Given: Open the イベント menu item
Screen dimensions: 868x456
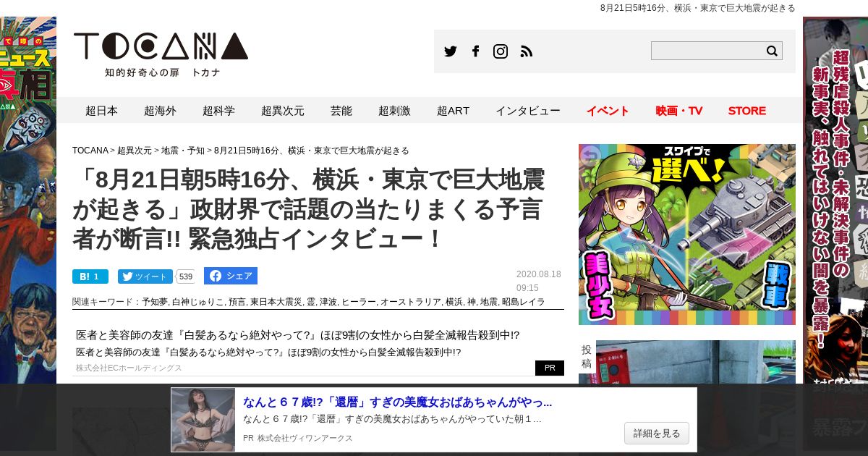Looking at the screenshot, I should point(608,111).
